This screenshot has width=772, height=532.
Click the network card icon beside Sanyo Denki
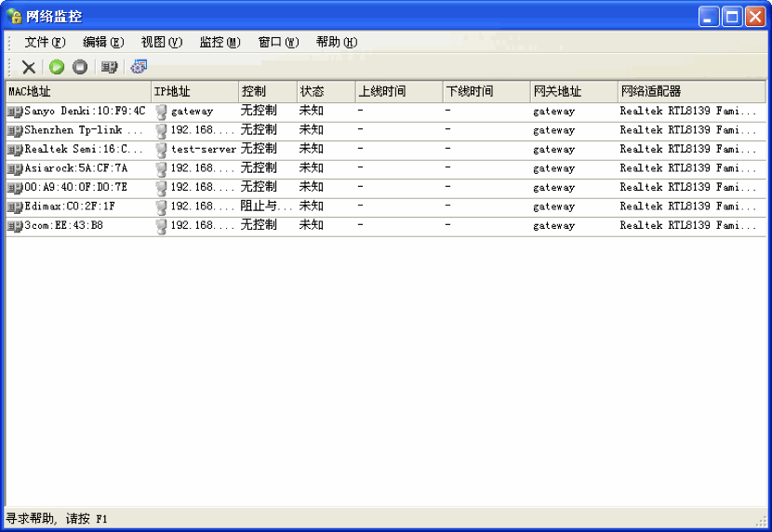pyautogui.click(x=15, y=112)
